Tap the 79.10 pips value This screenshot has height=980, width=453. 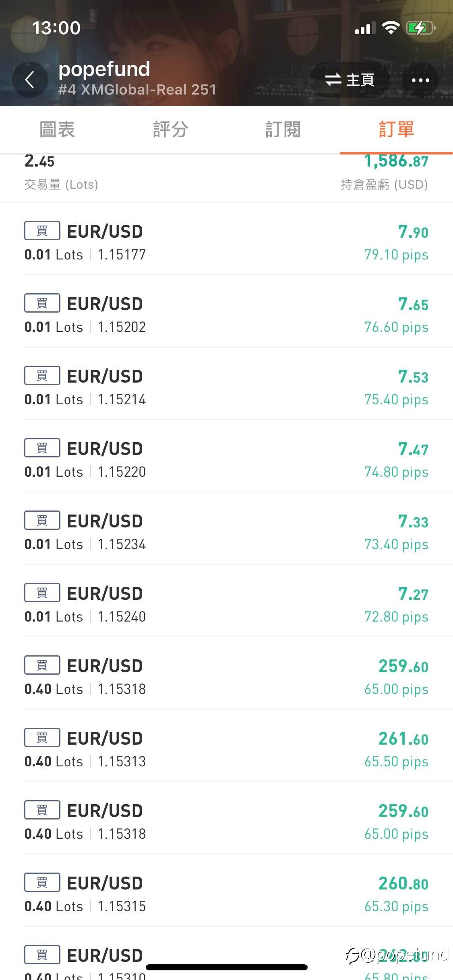(396, 255)
